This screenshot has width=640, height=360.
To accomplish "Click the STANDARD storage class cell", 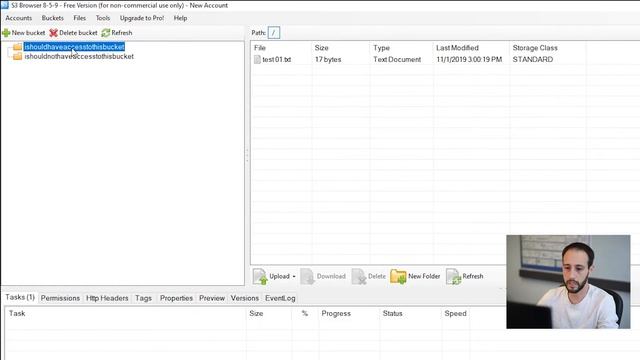I will click(x=533, y=60).
